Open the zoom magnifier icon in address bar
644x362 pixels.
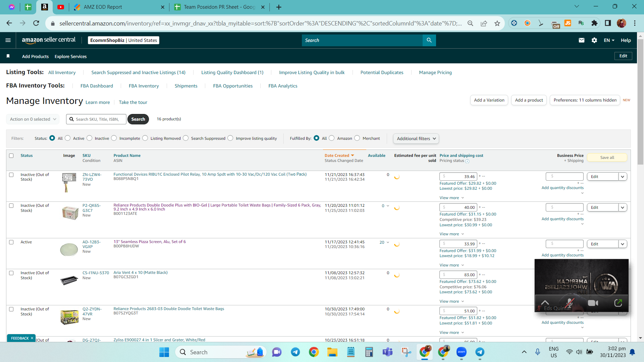click(470, 23)
